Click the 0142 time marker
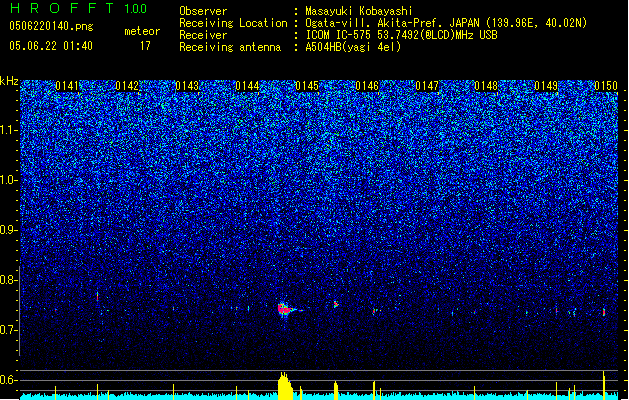This screenshot has width=629, height=400. 127,86
